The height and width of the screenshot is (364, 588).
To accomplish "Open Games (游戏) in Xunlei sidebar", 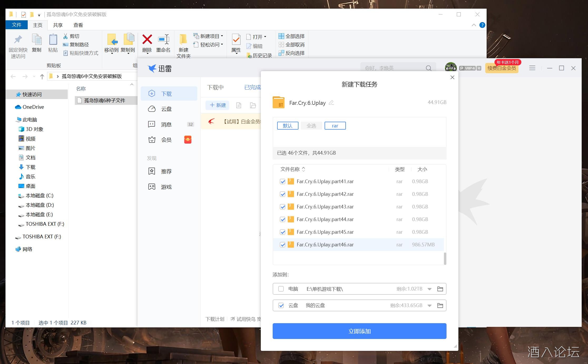I will point(169,187).
